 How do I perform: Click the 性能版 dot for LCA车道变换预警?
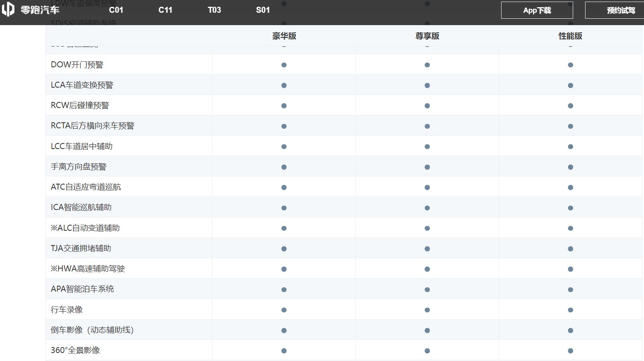click(x=570, y=85)
